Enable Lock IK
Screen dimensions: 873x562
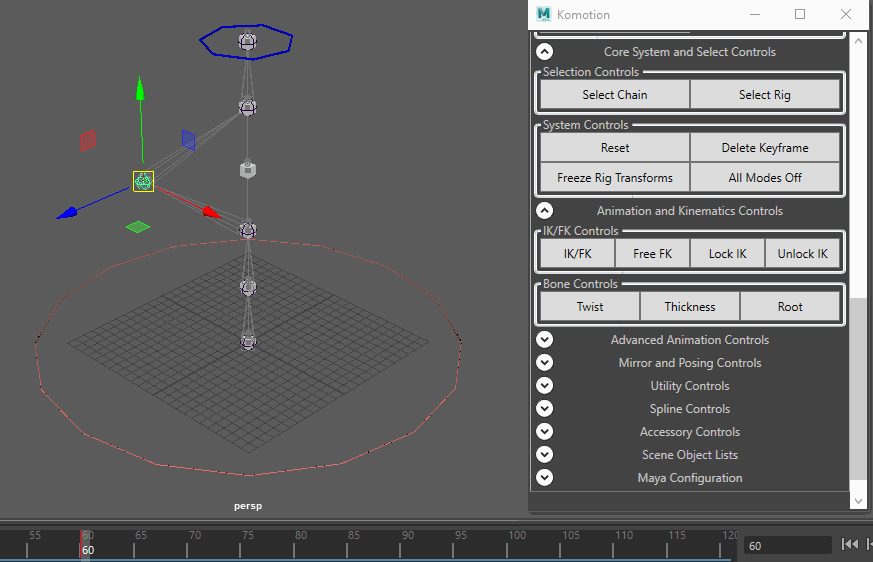[727, 254]
